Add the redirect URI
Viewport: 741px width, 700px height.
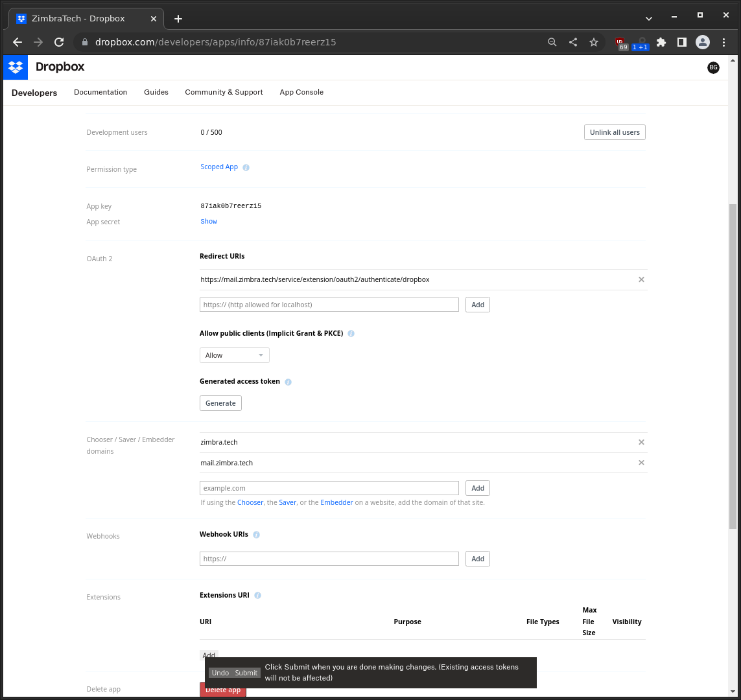point(477,305)
